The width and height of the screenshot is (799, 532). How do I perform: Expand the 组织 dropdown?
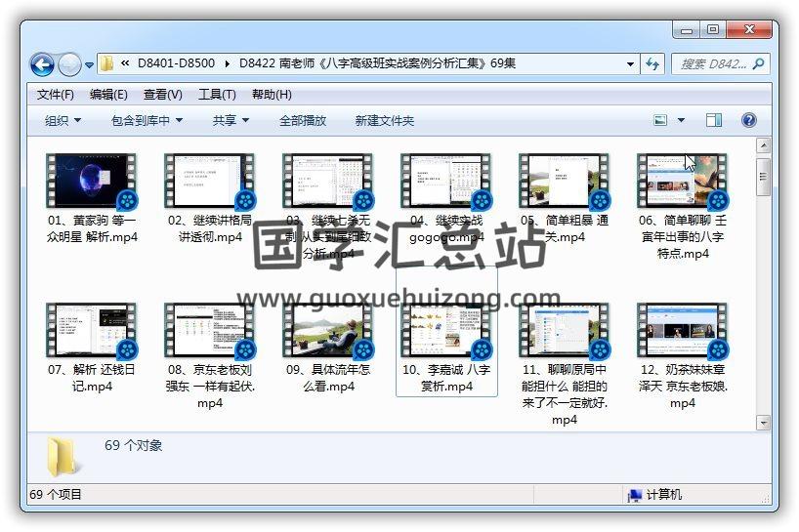click(63, 121)
